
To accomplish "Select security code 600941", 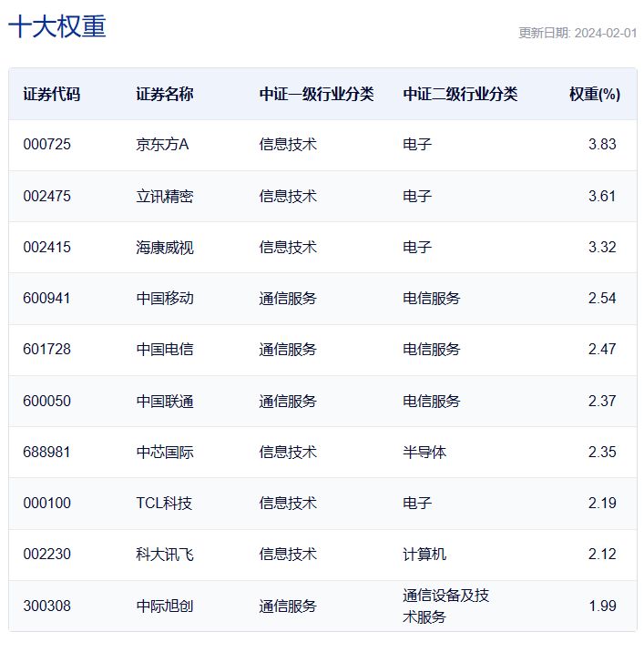I will click(47, 298).
